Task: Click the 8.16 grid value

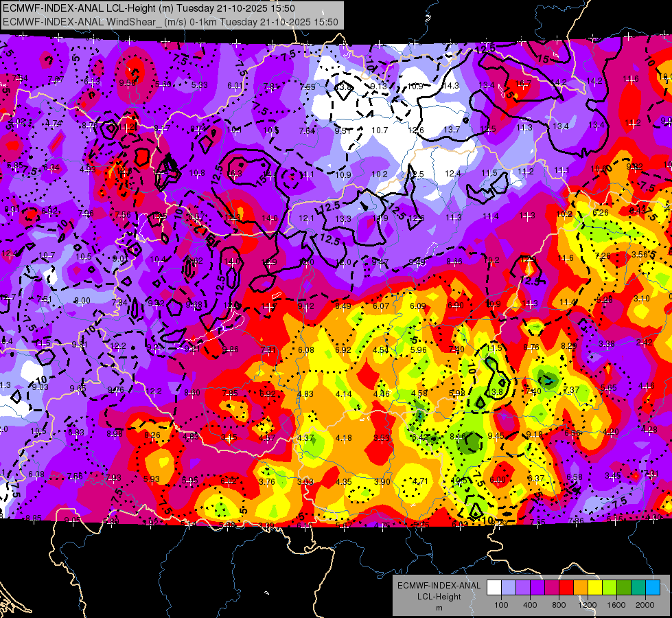Action: 457,437
